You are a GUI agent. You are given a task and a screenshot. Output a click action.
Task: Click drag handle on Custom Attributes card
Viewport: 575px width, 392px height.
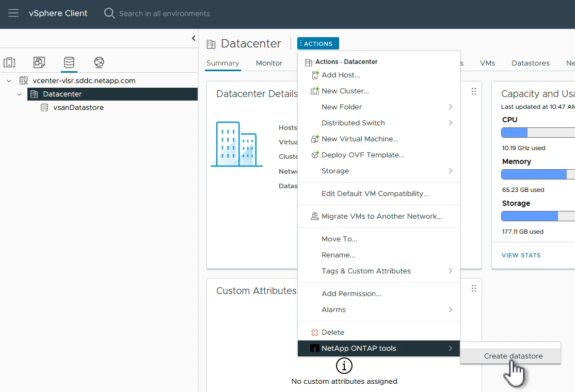coord(473,289)
